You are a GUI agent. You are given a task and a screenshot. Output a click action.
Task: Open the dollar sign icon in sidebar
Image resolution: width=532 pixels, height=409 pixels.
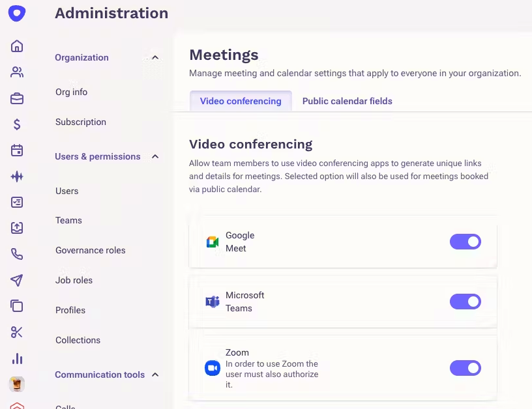tap(17, 124)
